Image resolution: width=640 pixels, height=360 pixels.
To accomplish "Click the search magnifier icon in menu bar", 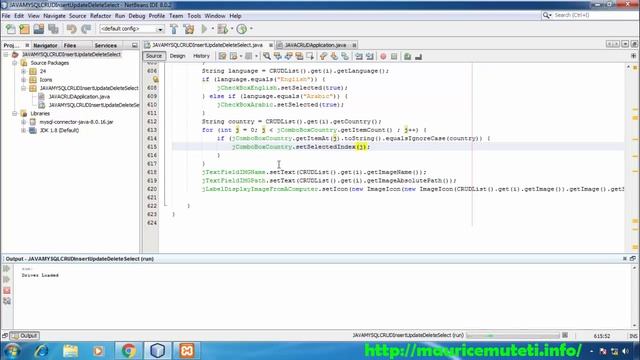I will click(x=546, y=15).
